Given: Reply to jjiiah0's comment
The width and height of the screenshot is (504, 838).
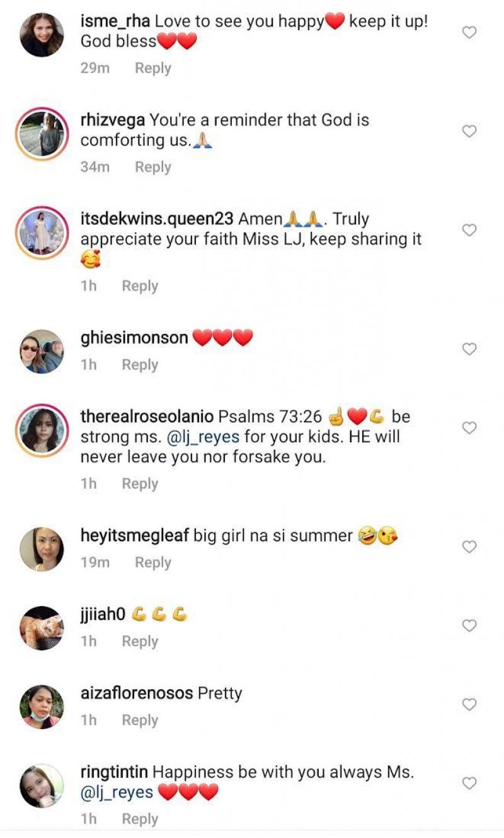Looking at the screenshot, I should pyautogui.click(x=140, y=641).
